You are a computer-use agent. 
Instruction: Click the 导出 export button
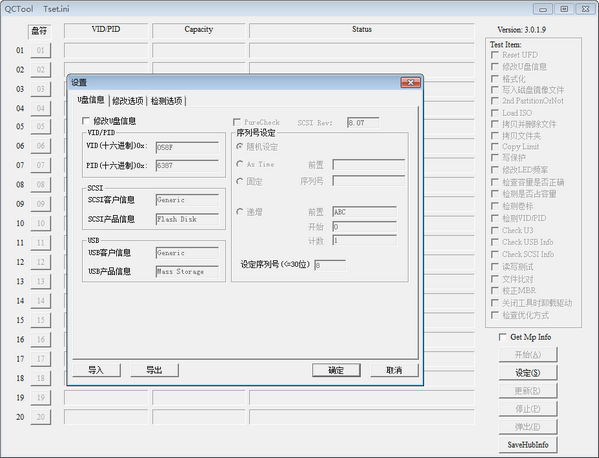pos(154,370)
